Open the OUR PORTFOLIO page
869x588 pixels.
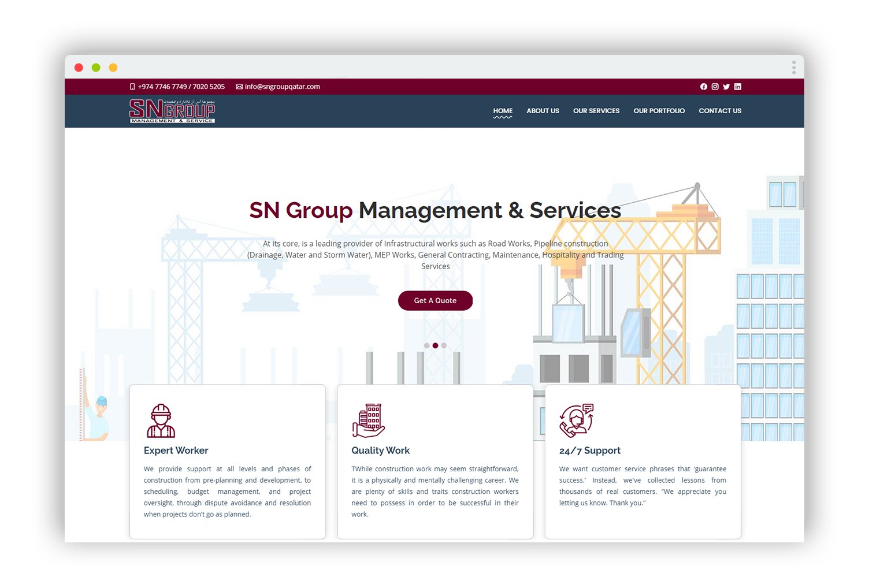(x=659, y=110)
